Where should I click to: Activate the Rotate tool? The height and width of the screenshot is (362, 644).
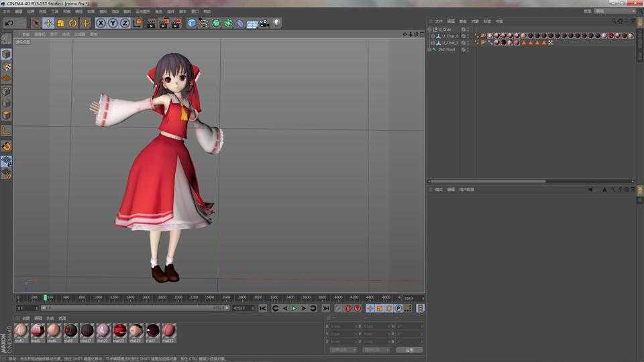tap(73, 23)
